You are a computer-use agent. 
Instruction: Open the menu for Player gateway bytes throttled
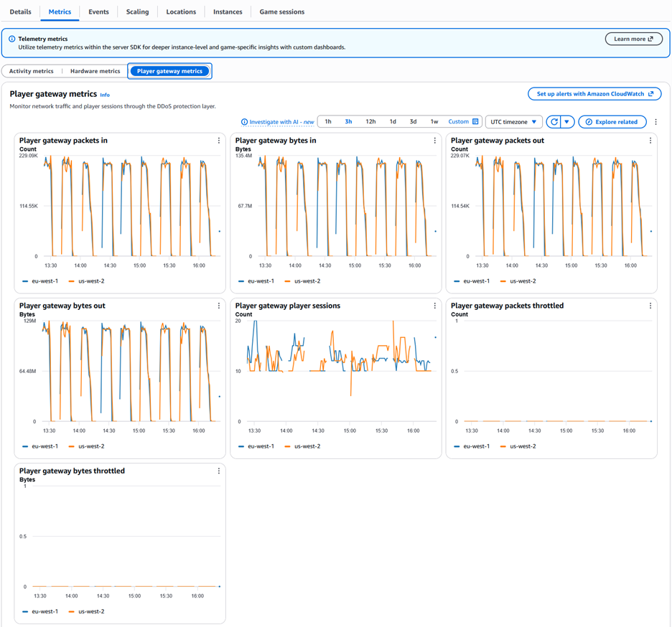pos(218,471)
